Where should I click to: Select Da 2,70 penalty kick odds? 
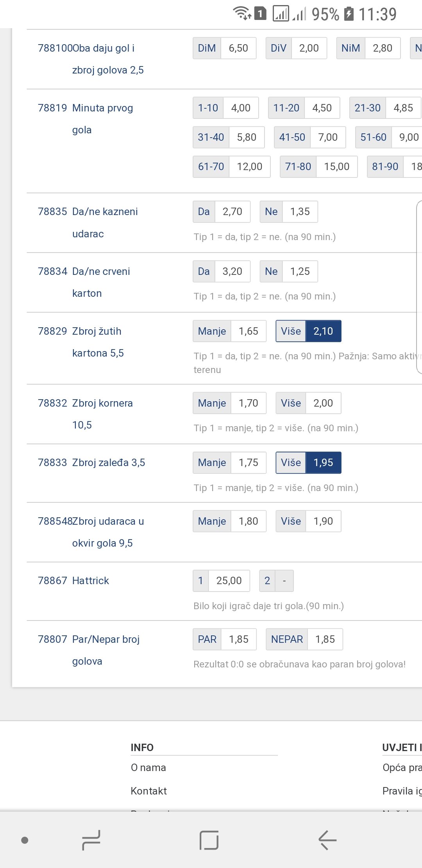[222, 212]
